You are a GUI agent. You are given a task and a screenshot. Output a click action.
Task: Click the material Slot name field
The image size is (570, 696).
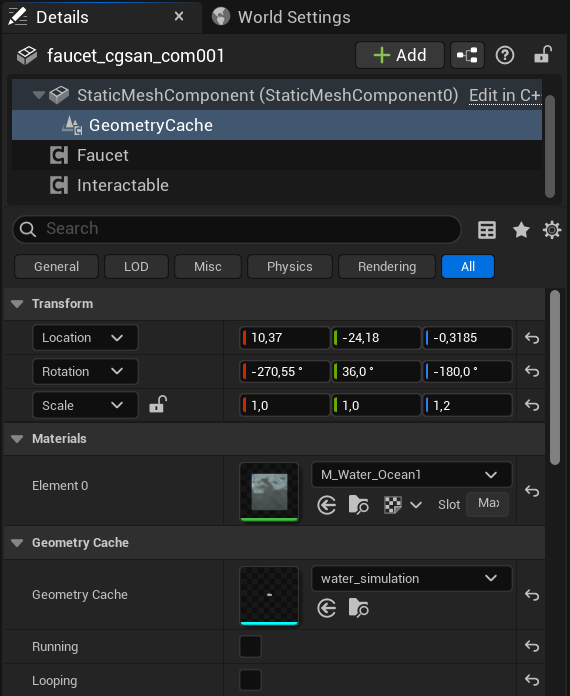pyautogui.click(x=487, y=504)
